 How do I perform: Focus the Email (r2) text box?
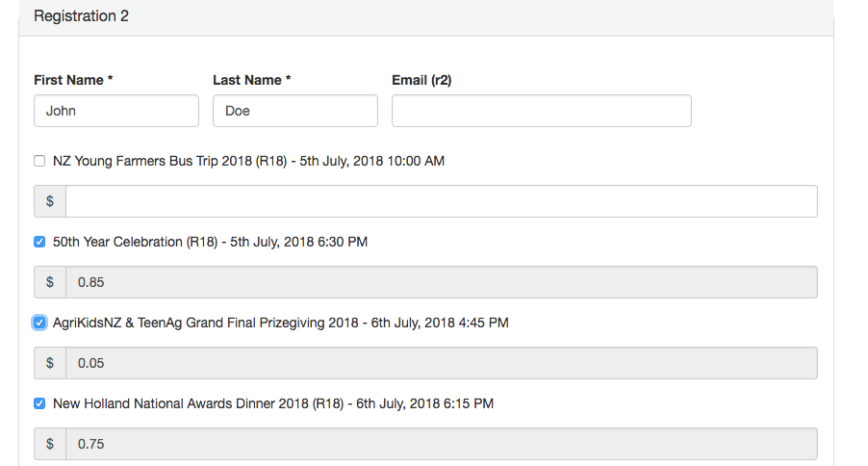541,111
